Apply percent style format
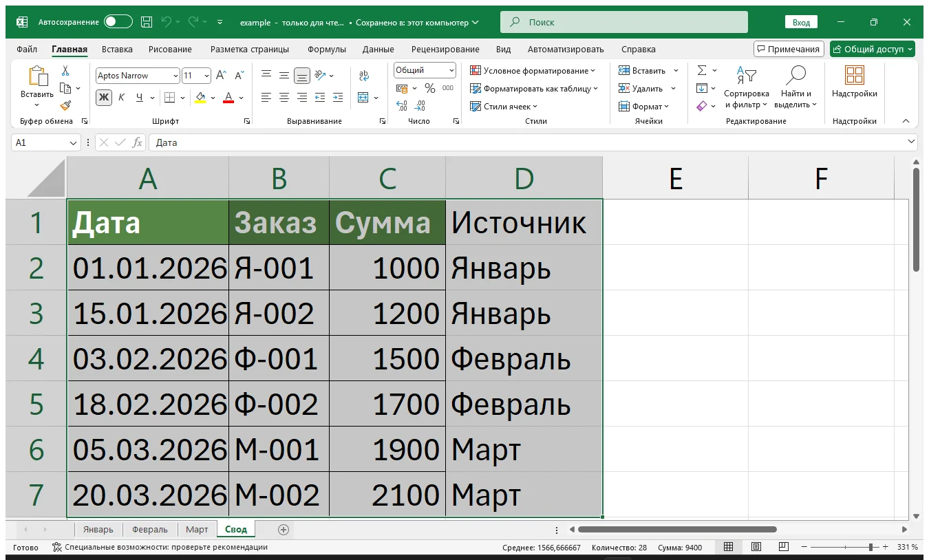 click(x=430, y=88)
